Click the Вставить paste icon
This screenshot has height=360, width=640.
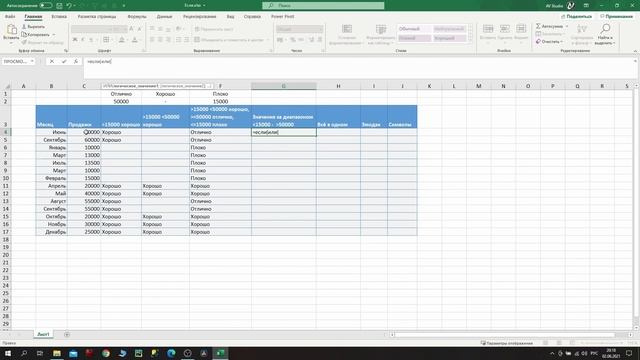click(x=11, y=30)
